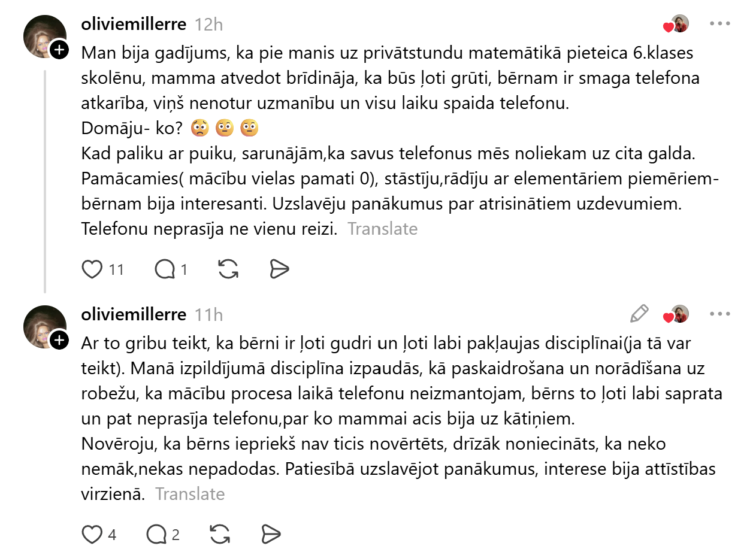This screenshot has width=756, height=558.
Task: Click the edit pencil icon on second post
Action: point(639,313)
